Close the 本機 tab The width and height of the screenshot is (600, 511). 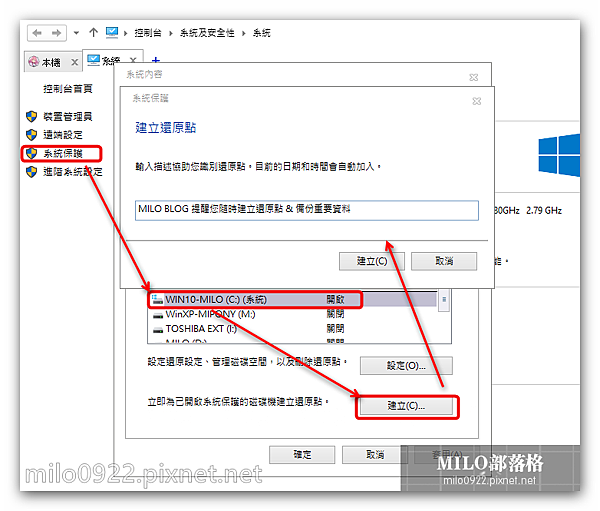[x=75, y=62]
